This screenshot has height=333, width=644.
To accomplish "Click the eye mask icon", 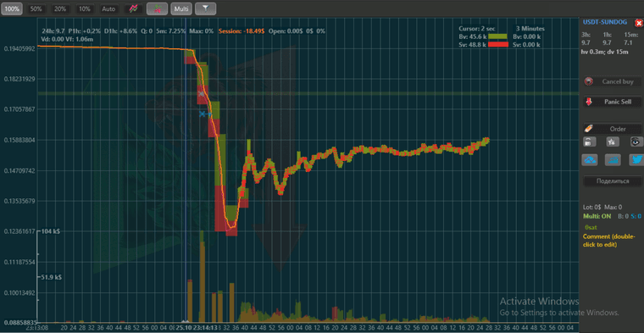I will point(636,142).
